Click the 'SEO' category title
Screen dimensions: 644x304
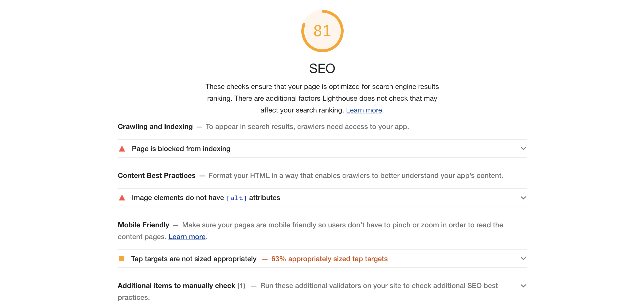pyautogui.click(x=322, y=68)
